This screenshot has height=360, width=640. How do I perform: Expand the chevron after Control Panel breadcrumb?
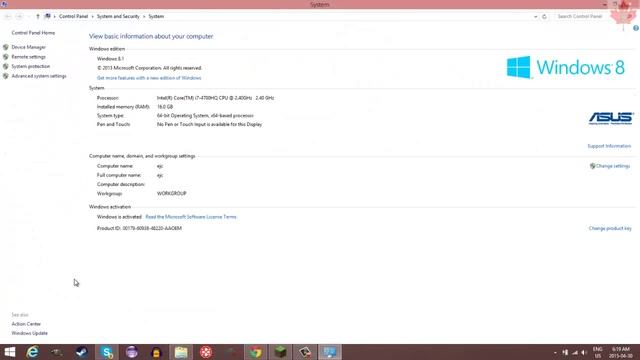click(x=93, y=17)
